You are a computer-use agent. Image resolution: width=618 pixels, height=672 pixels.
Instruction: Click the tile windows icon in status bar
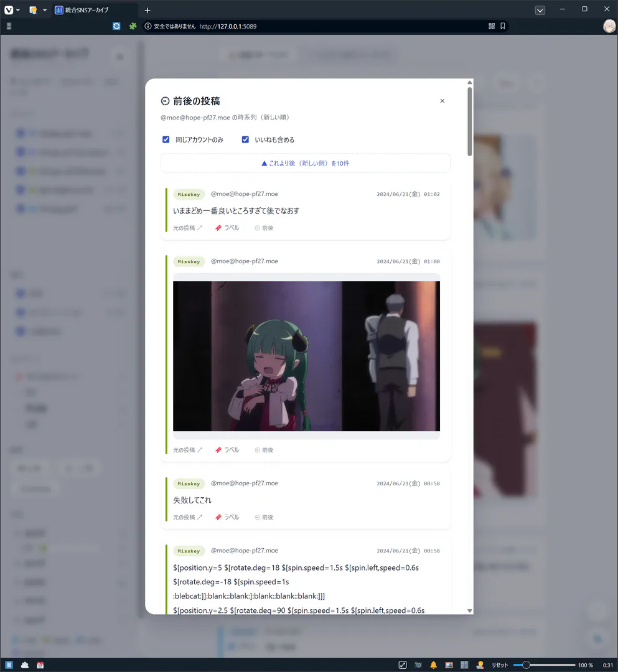(464, 665)
